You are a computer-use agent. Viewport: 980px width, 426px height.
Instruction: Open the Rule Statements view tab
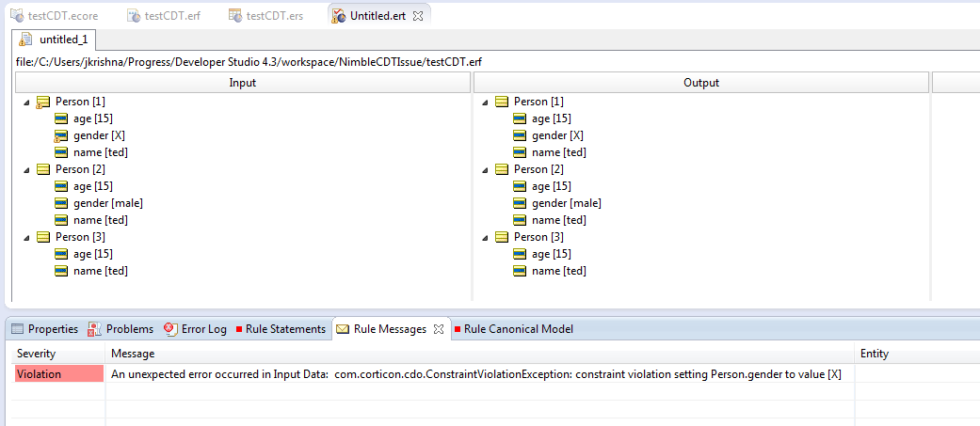(x=281, y=328)
